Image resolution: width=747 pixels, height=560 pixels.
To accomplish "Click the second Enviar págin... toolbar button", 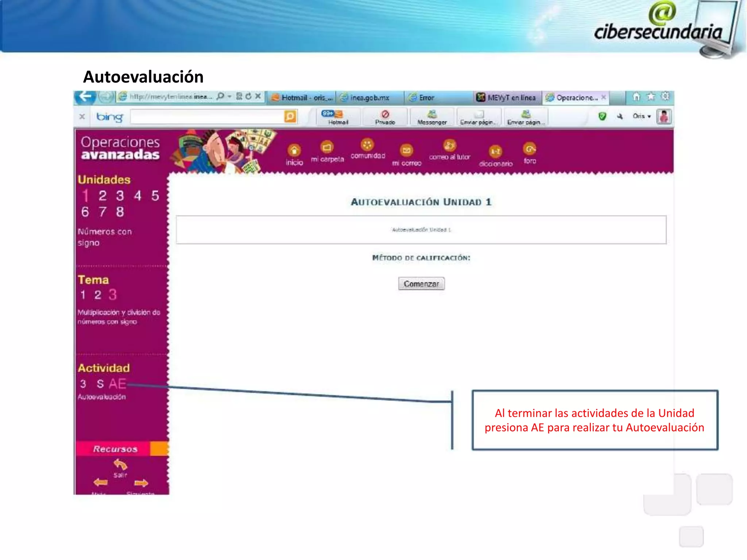I will pyautogui.click(x=526, y=117).
